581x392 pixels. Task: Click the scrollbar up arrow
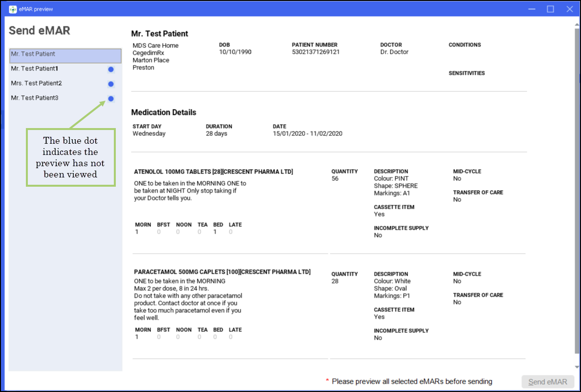click(577, 22)
